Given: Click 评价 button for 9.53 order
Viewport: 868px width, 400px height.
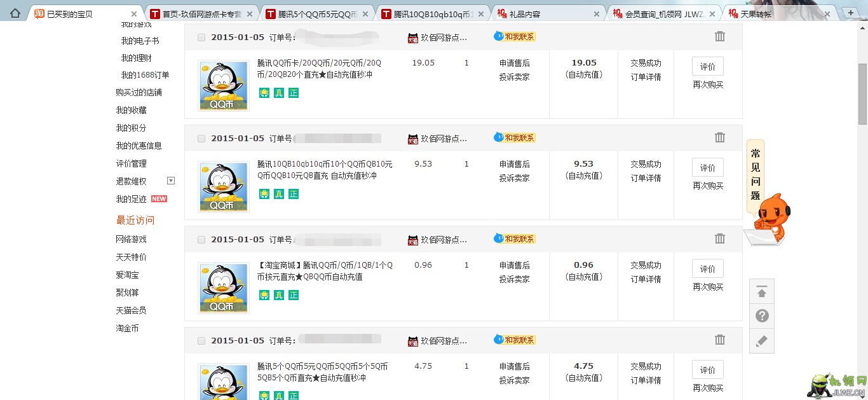Looking at the screenshot, I should (708, 168).
